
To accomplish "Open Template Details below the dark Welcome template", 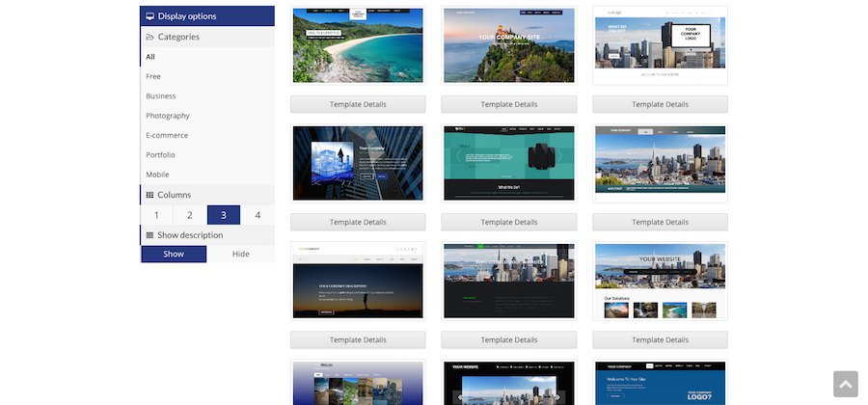I will [509, 339].
